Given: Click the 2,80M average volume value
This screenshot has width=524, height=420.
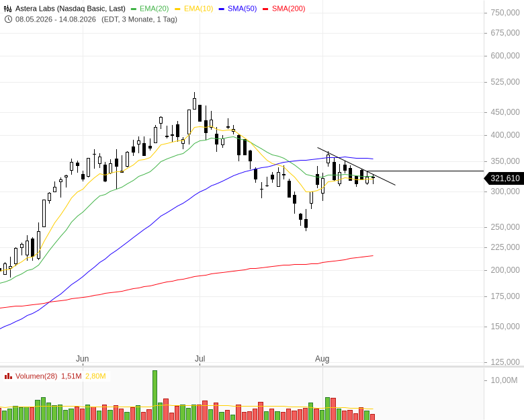Looking at the screenshot, I should pyautogui.click(x=95, y=376).
